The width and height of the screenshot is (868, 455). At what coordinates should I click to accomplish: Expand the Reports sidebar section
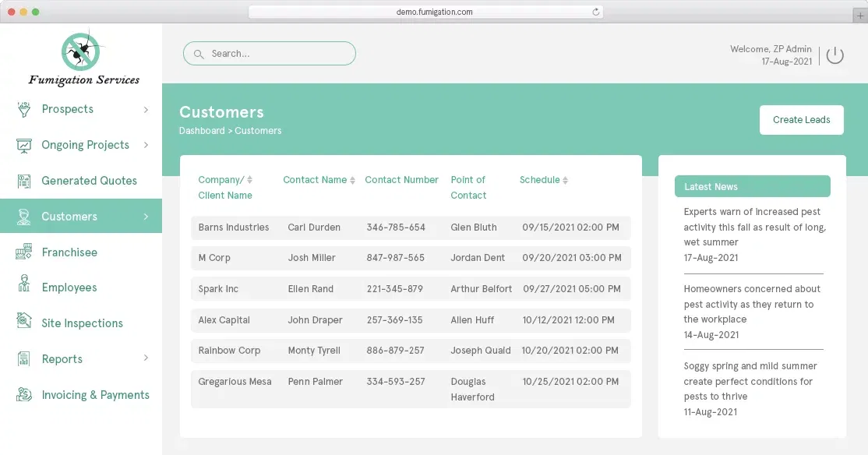click(x=146, y=359)
